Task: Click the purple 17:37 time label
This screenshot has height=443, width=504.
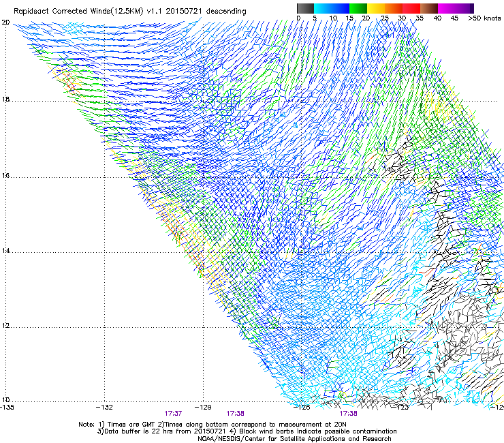Action: (173, 414)
